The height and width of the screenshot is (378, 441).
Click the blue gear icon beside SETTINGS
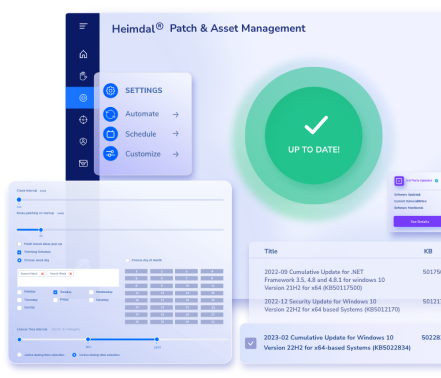110,90
